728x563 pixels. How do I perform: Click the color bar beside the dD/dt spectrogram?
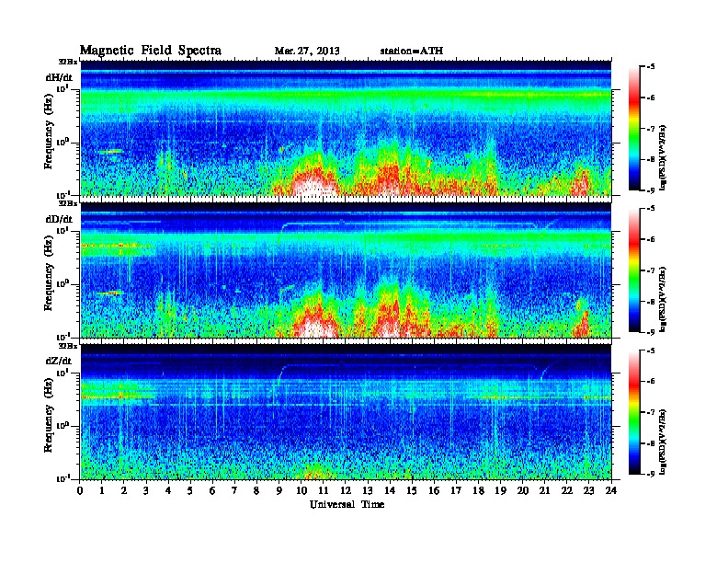pos(634,270)
